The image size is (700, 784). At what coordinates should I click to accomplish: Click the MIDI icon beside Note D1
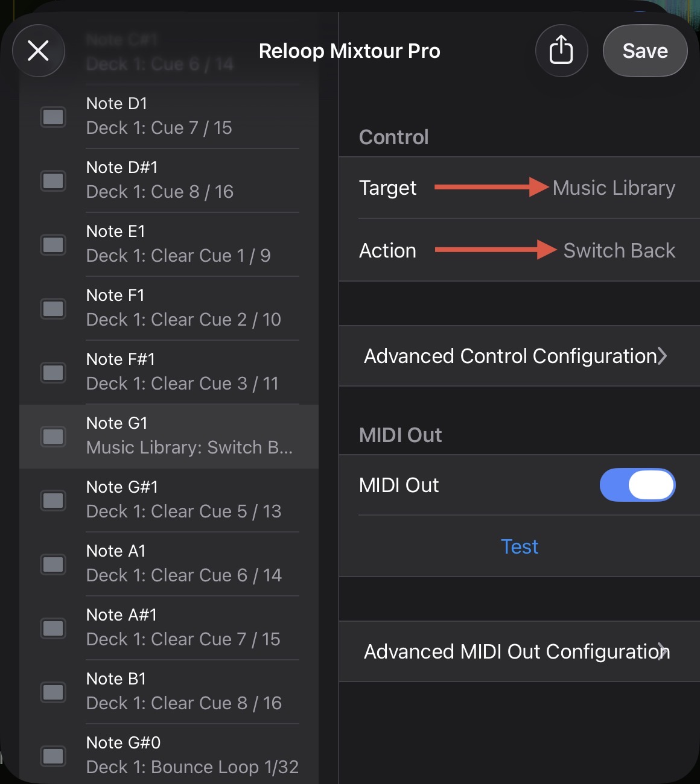tap(53, 116)
